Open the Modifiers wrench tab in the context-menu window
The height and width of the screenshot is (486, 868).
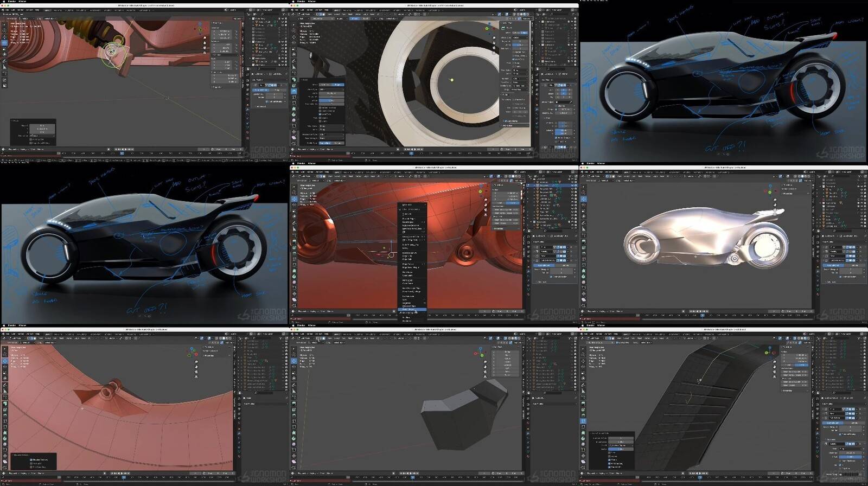[x=528, y=271]
